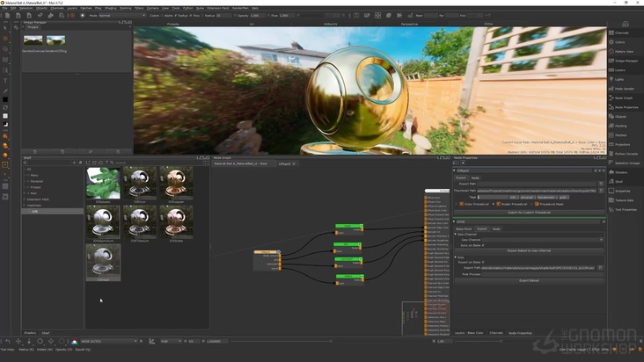
Task: Collapse the mashman shelf folder
Action: coord(25,206)
